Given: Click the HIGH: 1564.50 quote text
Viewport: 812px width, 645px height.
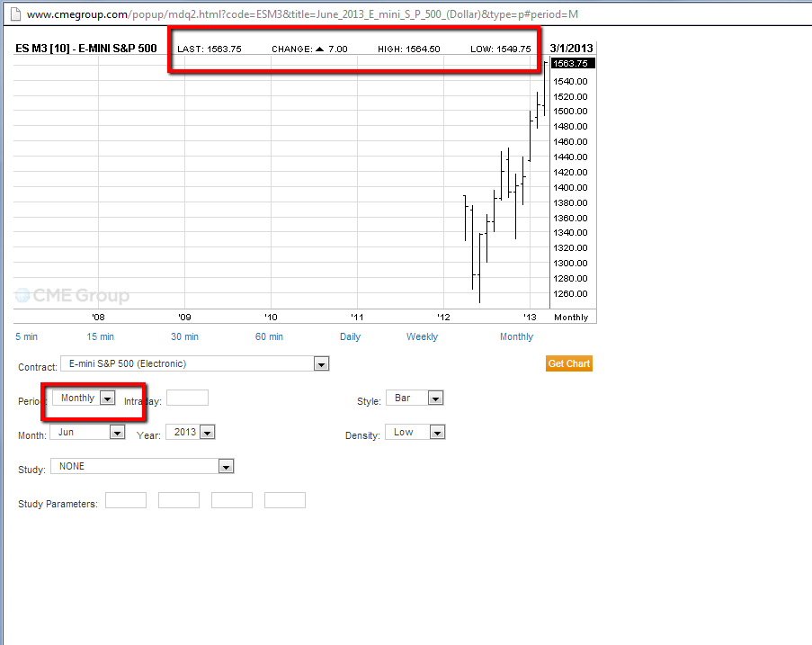Looking at the screenshot, I should coord(408,49).
